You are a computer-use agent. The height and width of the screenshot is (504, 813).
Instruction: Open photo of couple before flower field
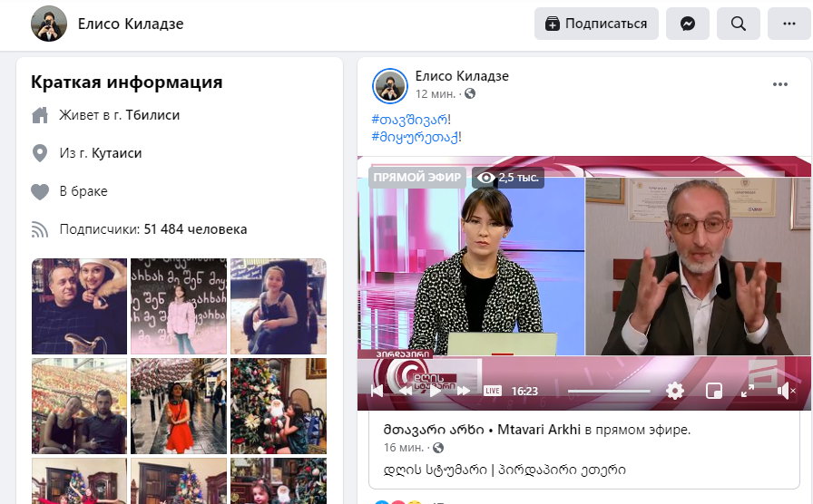click(79, 406)
